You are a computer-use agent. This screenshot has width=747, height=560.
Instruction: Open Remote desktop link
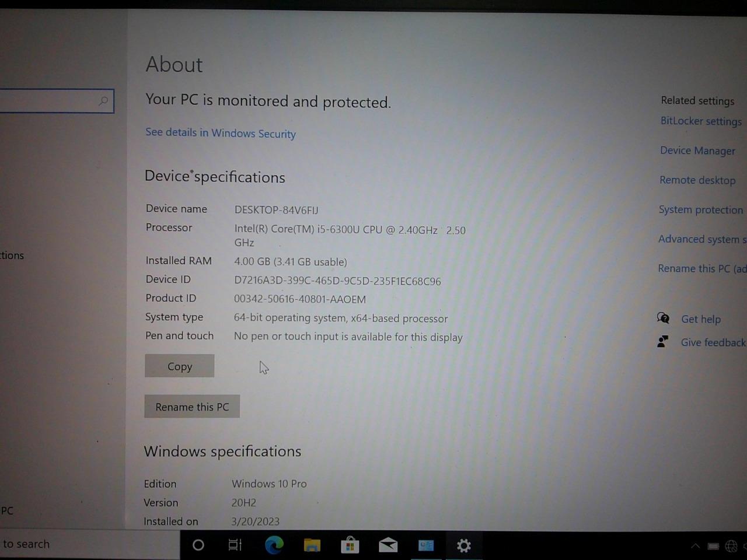coord(697,180)
